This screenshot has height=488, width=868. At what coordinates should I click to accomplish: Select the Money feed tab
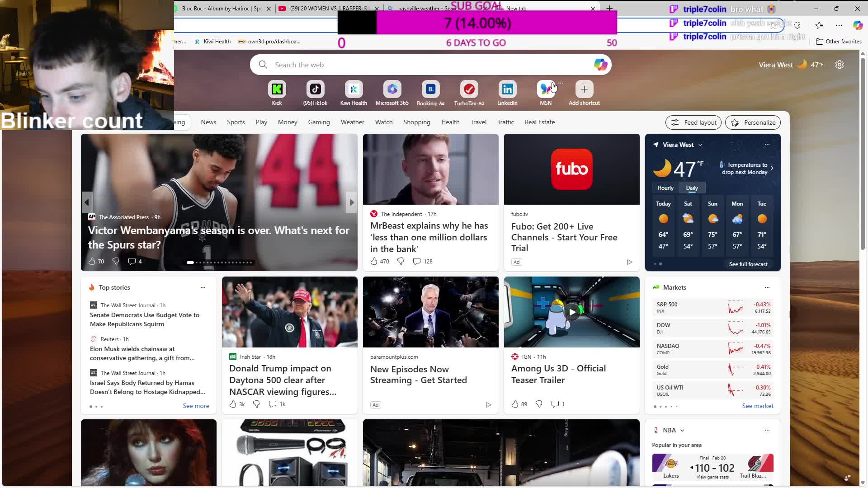point(288,122)
